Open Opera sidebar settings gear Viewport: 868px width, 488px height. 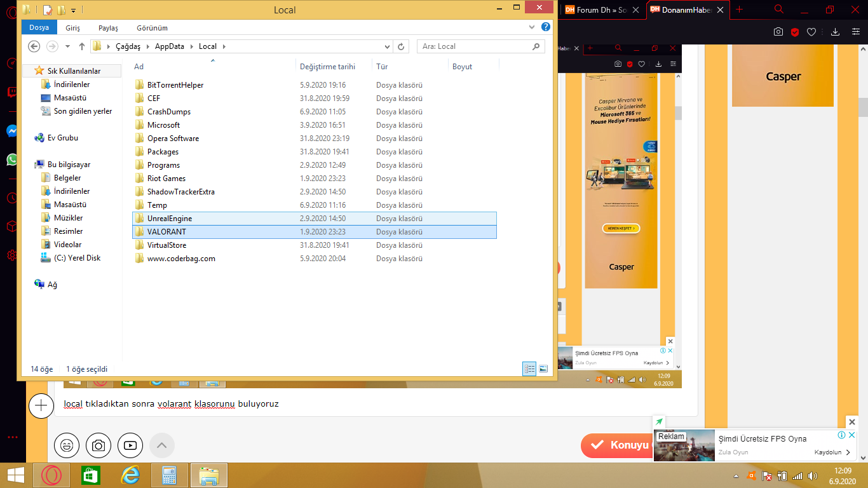[12, 255]
